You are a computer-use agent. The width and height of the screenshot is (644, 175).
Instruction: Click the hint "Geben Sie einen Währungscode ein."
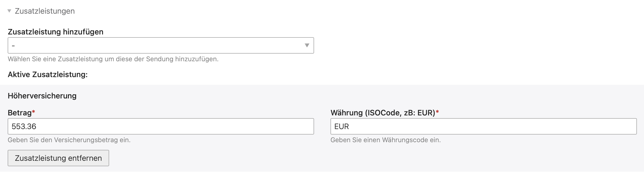click(x=385, y=140)
